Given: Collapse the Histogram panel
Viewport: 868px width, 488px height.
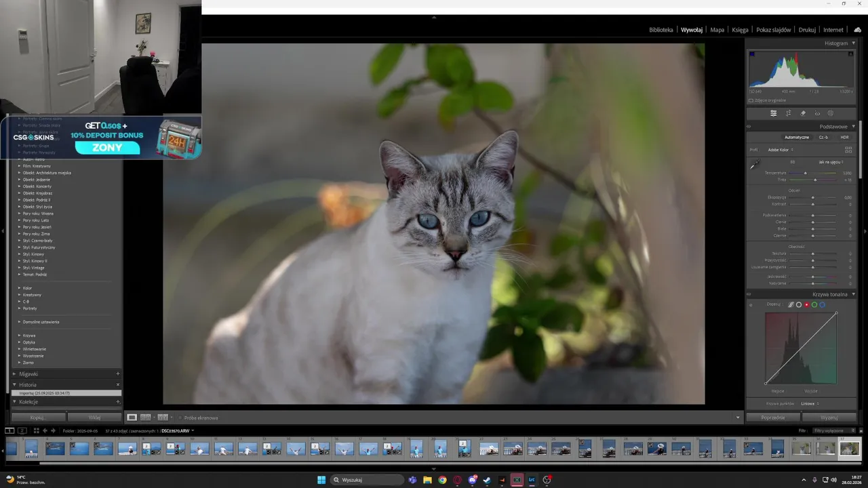Looking at the screenshot, I should point(854,43).
